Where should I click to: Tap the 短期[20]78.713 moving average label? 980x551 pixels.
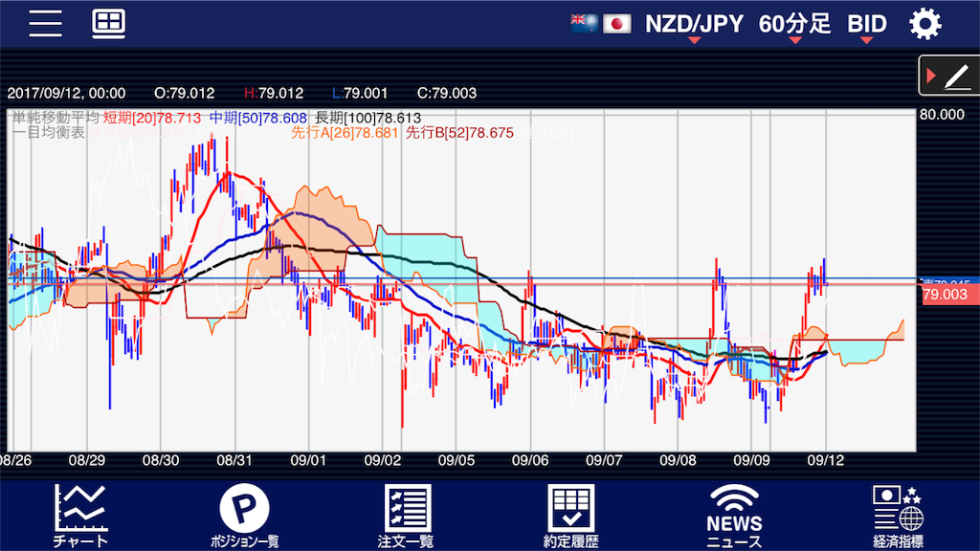click(152, 118)
